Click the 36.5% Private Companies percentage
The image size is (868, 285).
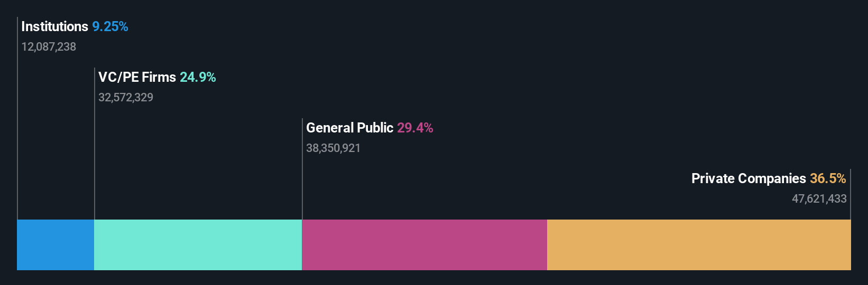[828, 178]
